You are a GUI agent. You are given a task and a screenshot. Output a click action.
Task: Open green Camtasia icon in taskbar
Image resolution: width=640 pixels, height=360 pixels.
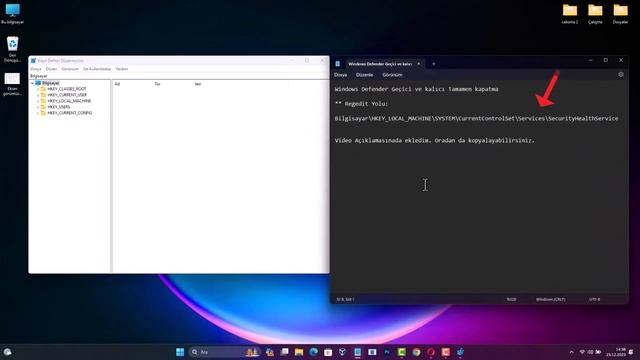(x=402, y=352)
